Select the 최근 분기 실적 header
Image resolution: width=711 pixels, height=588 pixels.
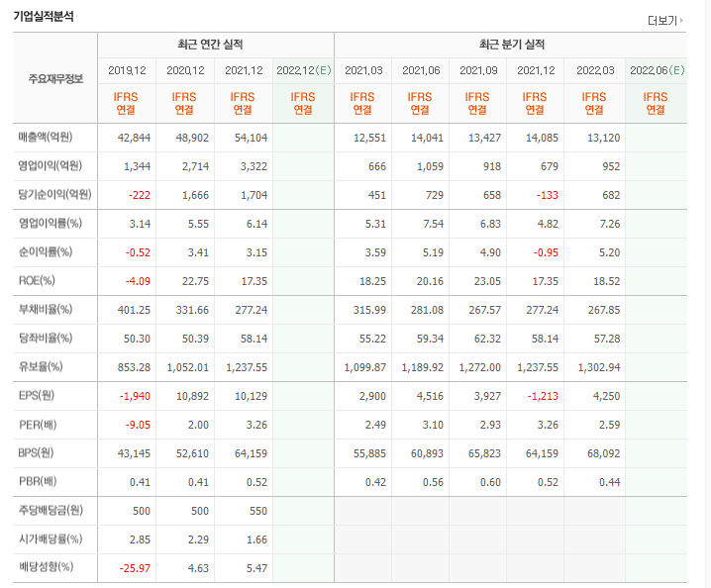click(512, 45)
